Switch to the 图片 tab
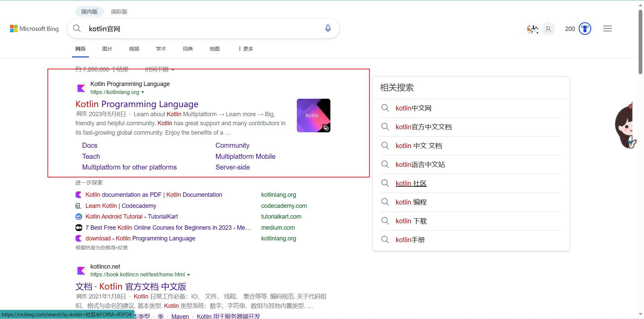Screen dimensions: 644x319 (107, 49)
